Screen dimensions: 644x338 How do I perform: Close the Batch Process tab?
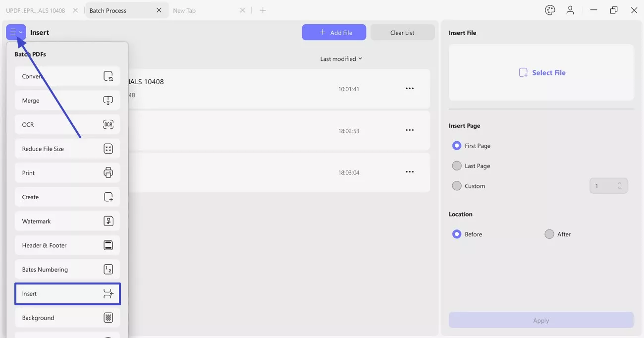pyautogui.click(x=159, y=10)
